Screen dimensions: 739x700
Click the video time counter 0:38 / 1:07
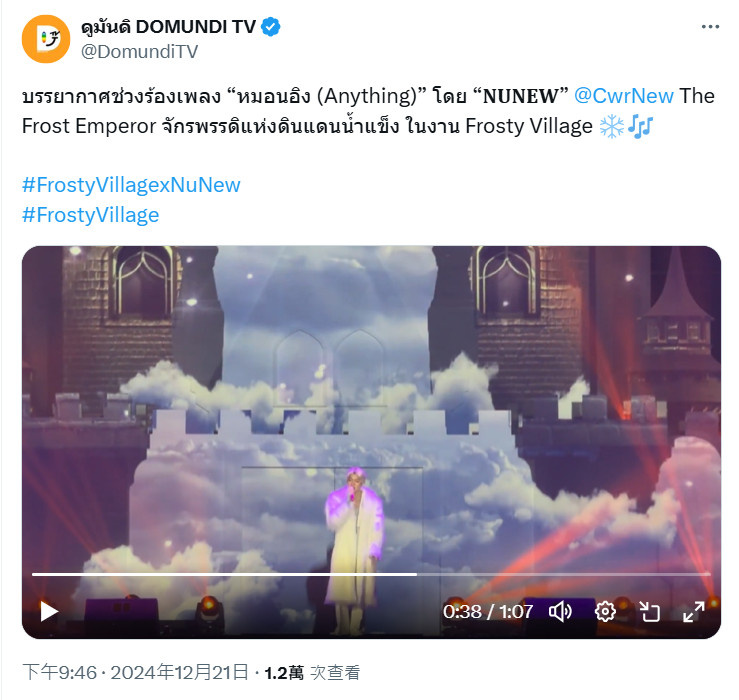tap(488, 611)
